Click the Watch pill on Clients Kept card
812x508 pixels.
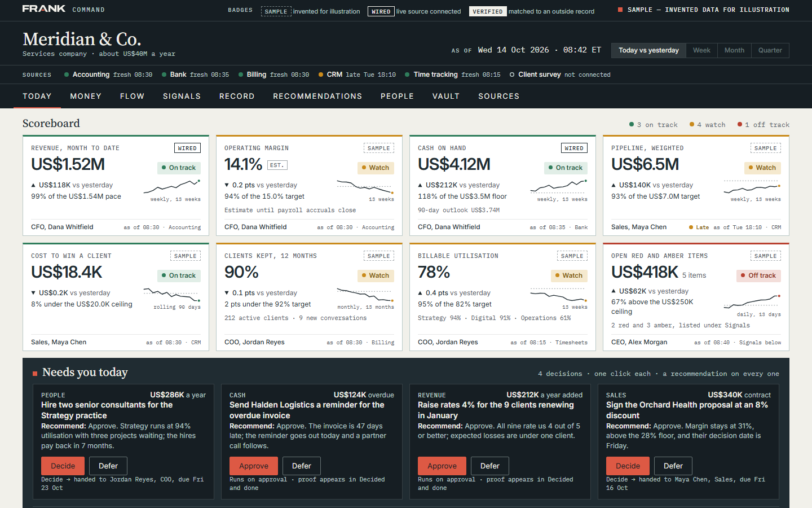tap(376, 275)
